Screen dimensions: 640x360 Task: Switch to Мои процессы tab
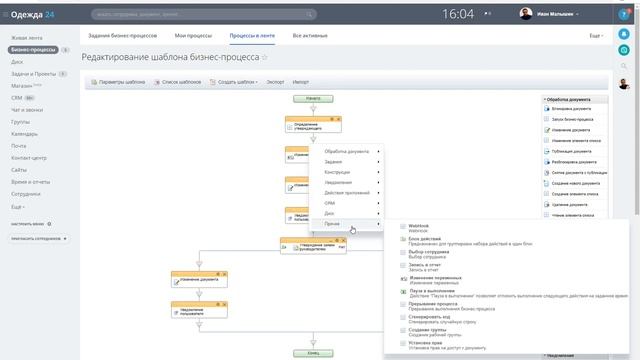193,36
